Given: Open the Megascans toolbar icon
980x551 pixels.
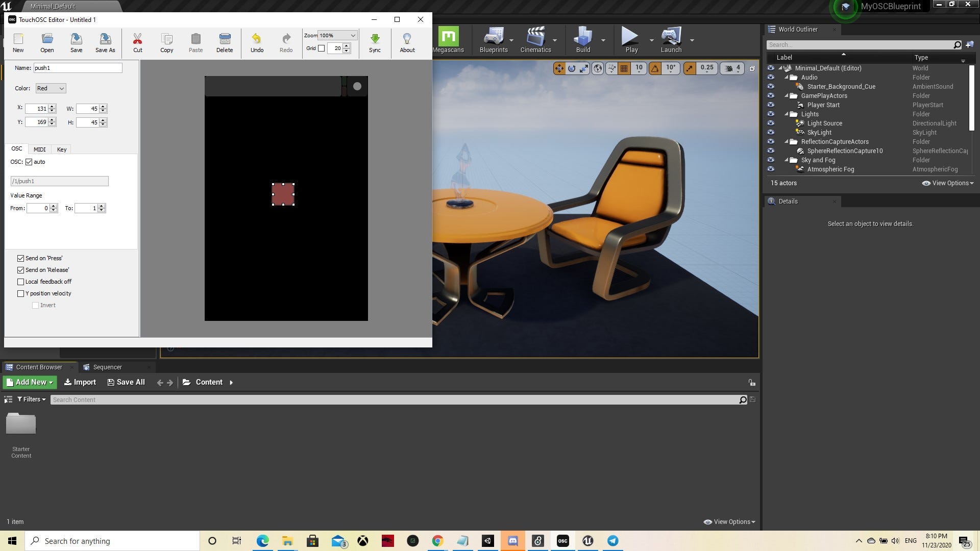Looking at the screenshot, I should coord(448,37).
